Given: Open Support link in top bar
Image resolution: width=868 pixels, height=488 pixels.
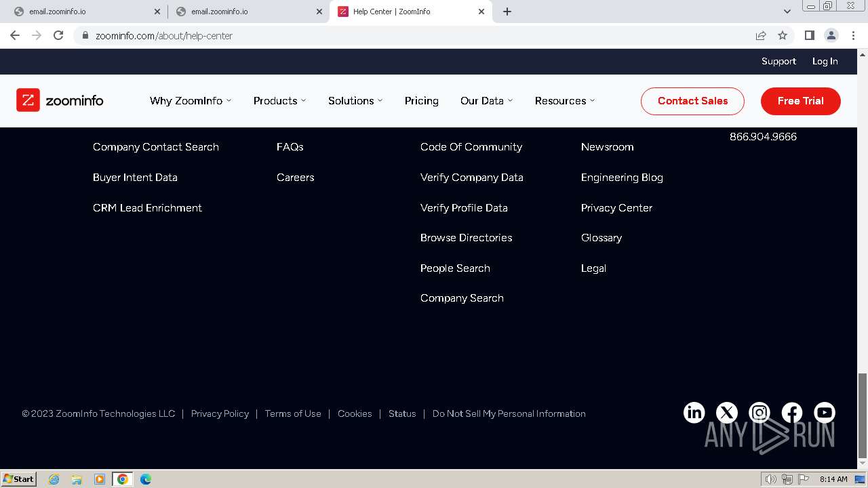Looking at the screenshot, I should [x=778, y=61].
